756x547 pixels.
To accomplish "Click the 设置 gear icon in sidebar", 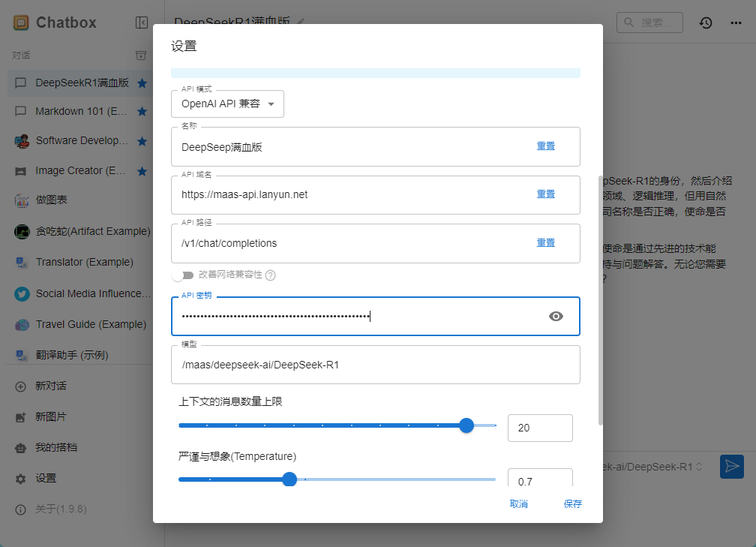I will tap(21, 479).
